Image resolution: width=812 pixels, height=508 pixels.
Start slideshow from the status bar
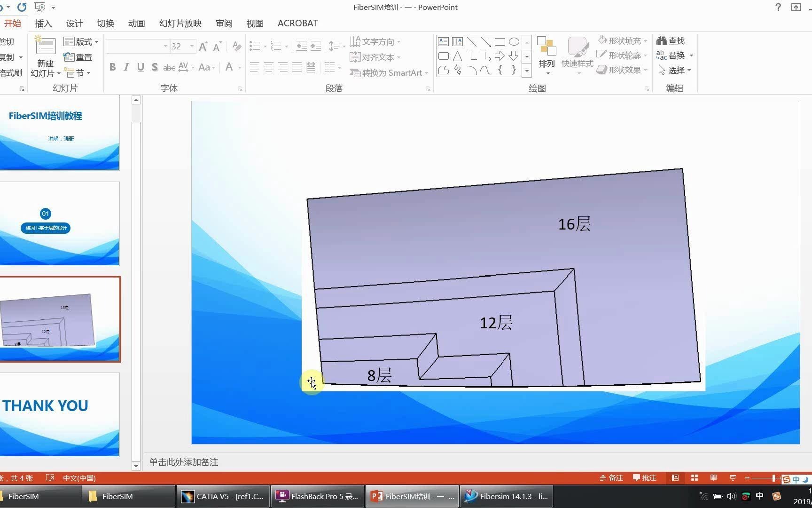pyautogui.click(x=733, y=477)
